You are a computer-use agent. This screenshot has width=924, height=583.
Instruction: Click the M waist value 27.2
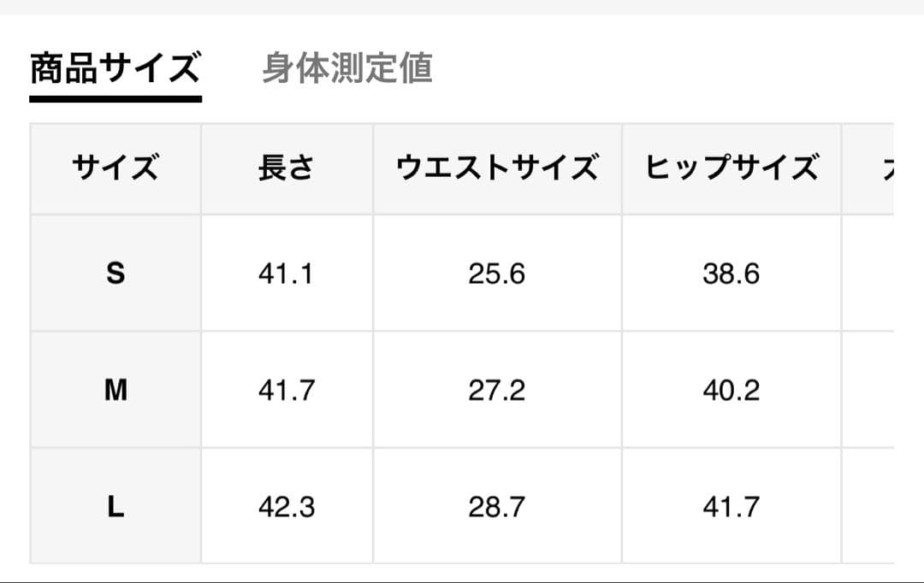(x=496, y=391)
